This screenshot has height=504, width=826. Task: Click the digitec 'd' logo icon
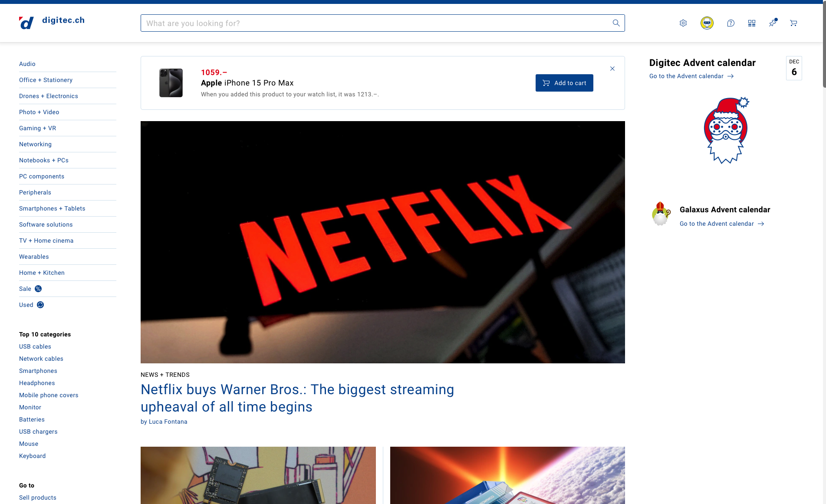click(26, 23)
